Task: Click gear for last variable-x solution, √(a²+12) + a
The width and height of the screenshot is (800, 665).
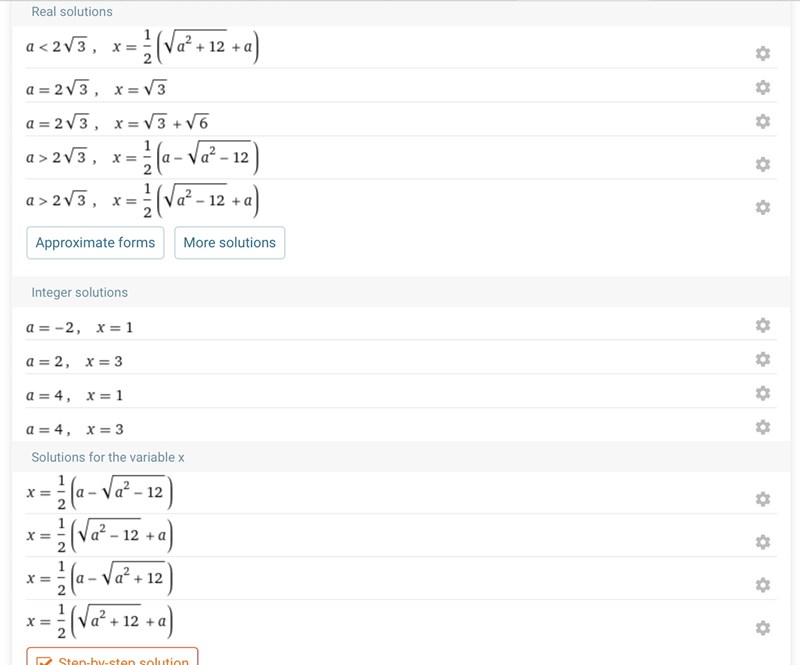Action: pos(763,628)
